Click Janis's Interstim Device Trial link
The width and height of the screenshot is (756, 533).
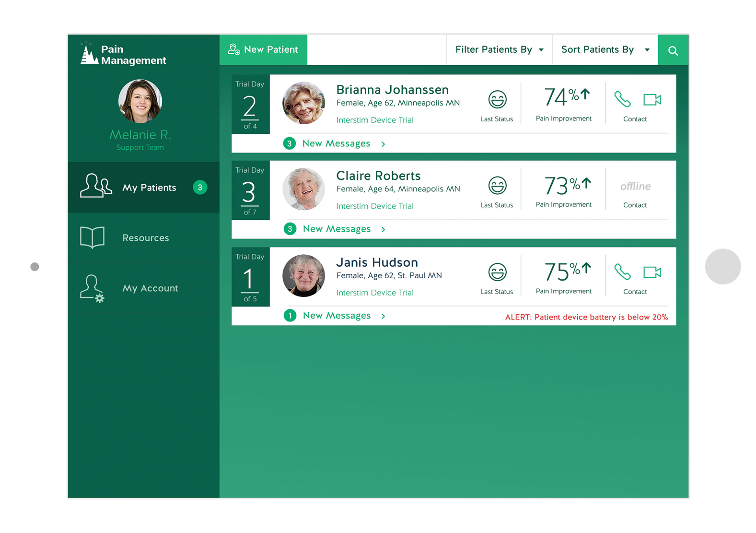(x=375, y=293)
